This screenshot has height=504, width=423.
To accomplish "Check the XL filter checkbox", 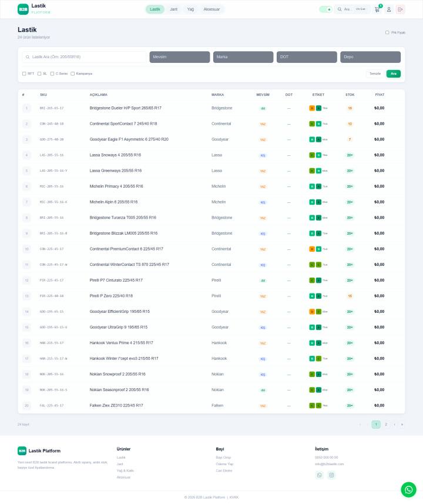I will coord(39,74).
